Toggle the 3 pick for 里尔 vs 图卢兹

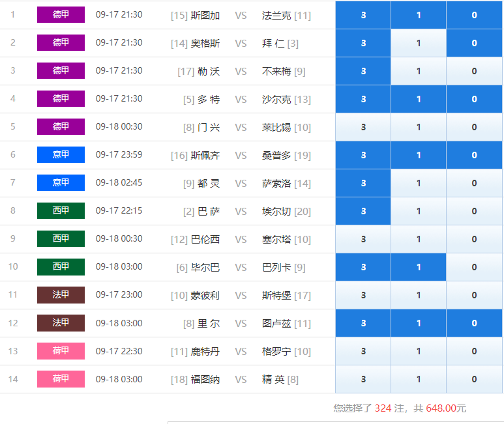(363, 323)
